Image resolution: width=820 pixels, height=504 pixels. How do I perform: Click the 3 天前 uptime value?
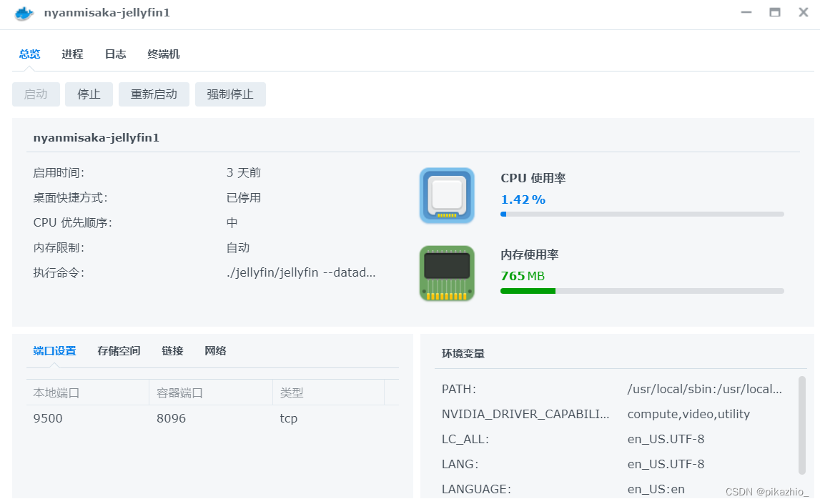(x=244, y=172)
